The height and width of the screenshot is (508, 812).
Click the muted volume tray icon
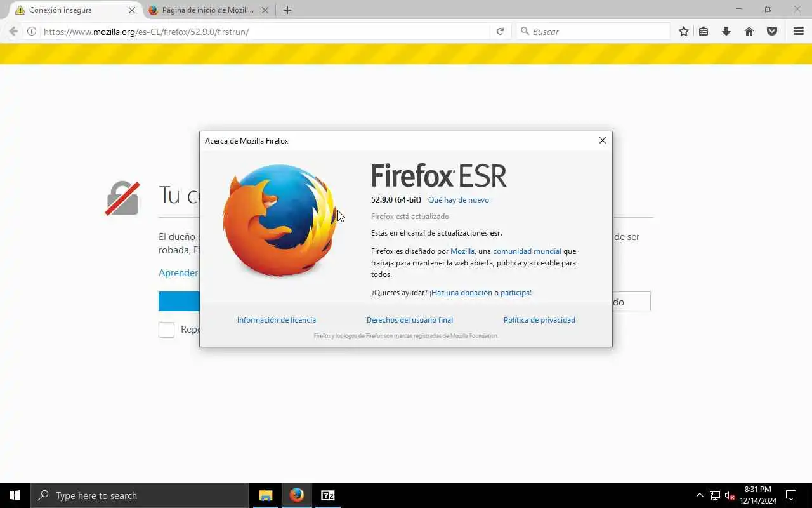tap(730, 495)
